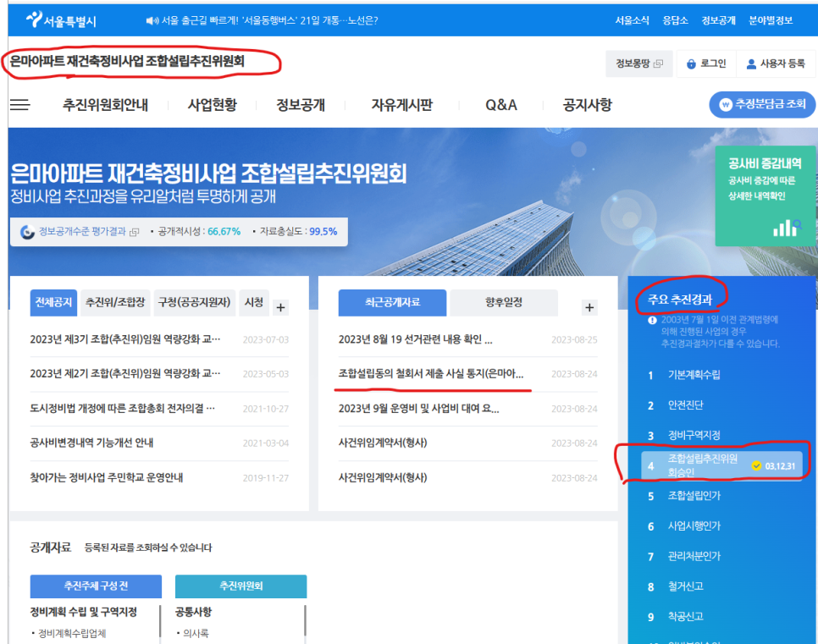This screenshot has height=644, width=818.
Task: Click the 로그인 button
Action: pyautogui.click(x=706, y=63)
